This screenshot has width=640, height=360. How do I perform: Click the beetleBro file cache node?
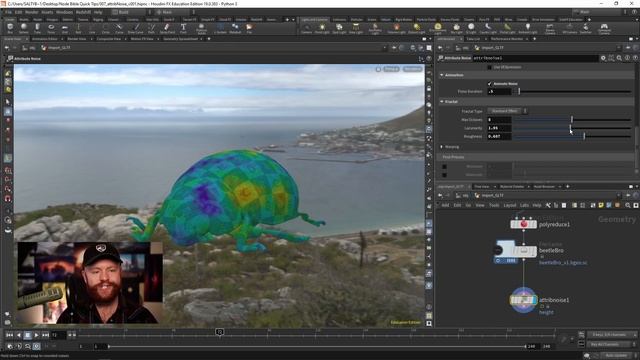(x=523, y=251)
